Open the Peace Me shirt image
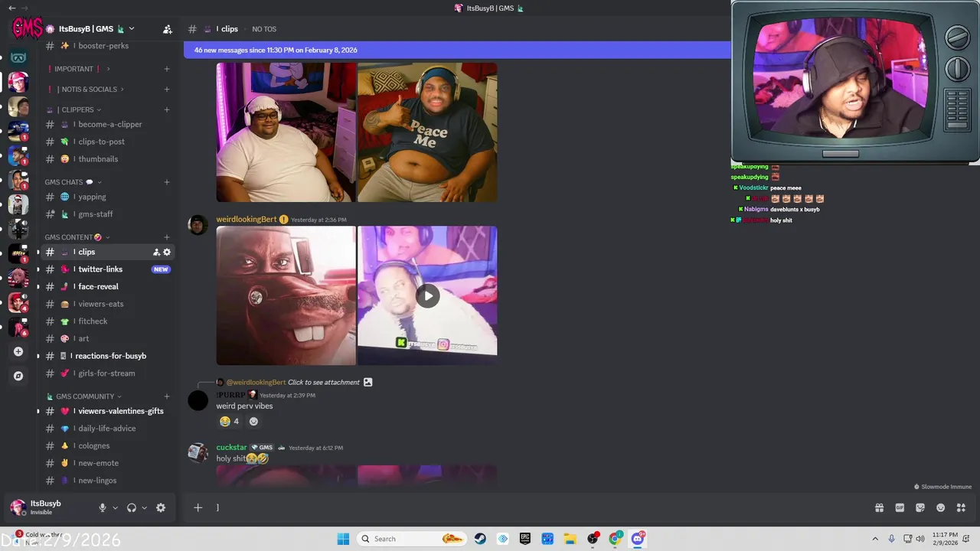 coord(427,132)
